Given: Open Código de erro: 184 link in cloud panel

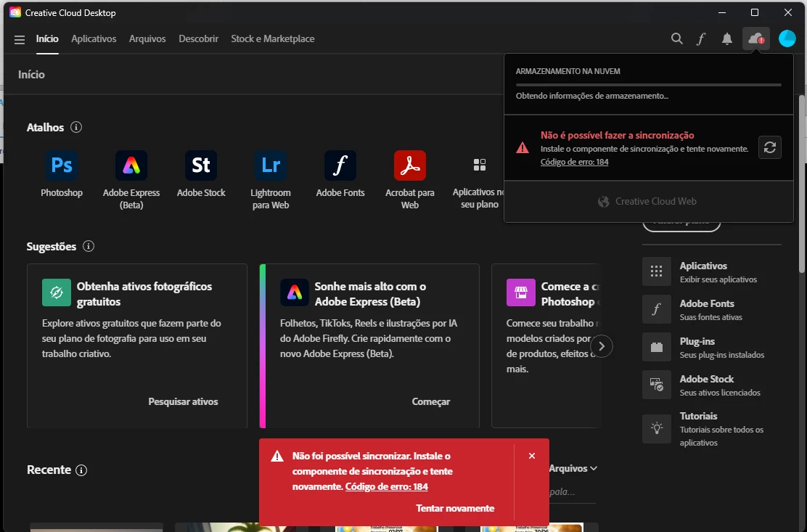Looking at the screenshot, I should coord(574,162).
